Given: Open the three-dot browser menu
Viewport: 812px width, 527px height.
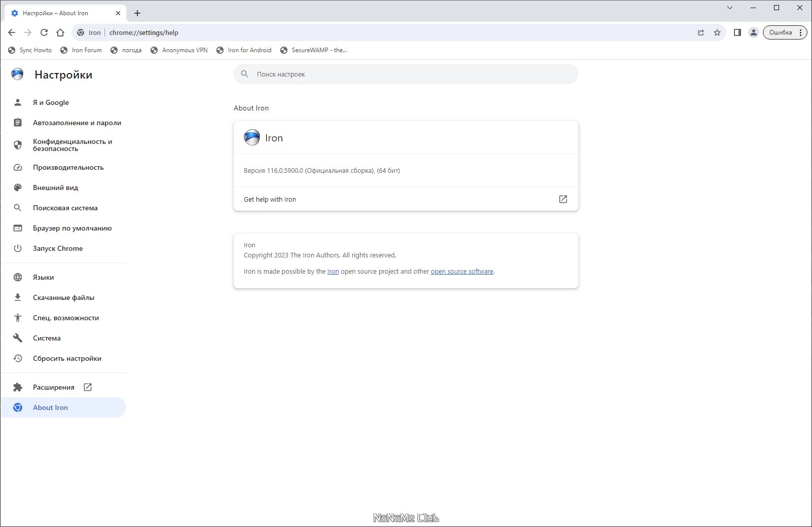Looking at the screenshot, I should click(800, 32).
